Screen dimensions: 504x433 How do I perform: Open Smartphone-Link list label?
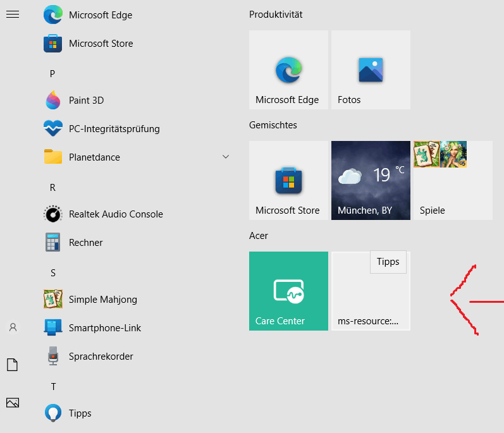click(105, 328)
